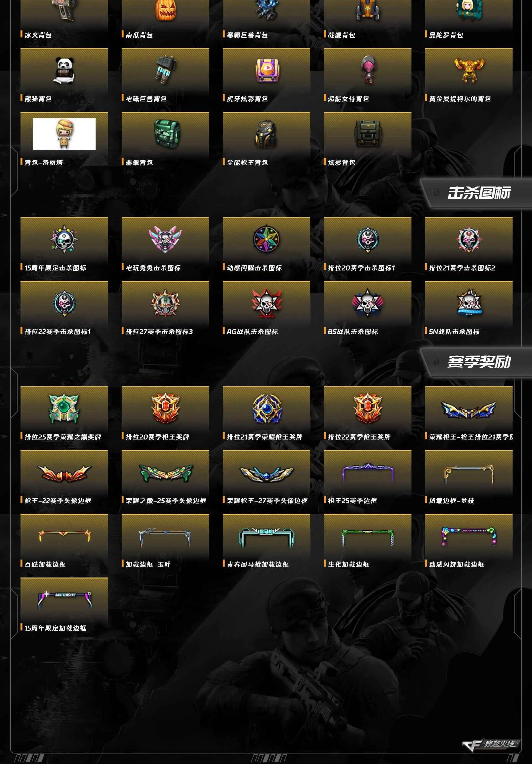
Task: Select the SN战队击杀图标 icon
Action: pos(469,303)
